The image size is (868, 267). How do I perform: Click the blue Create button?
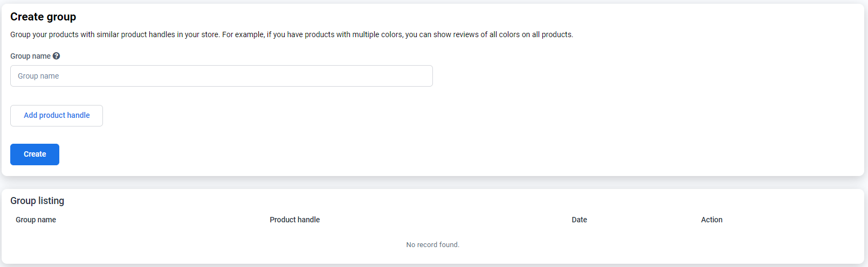coord(35,154)
